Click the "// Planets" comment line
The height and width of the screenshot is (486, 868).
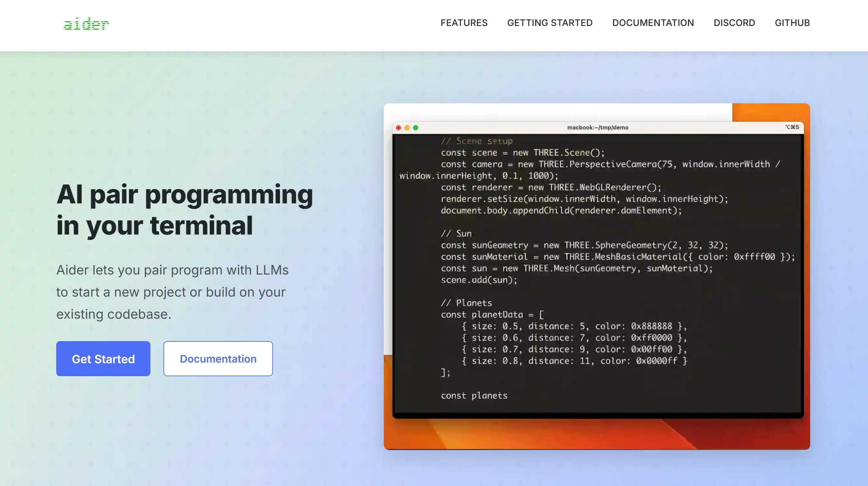click(x=466, y=303)
